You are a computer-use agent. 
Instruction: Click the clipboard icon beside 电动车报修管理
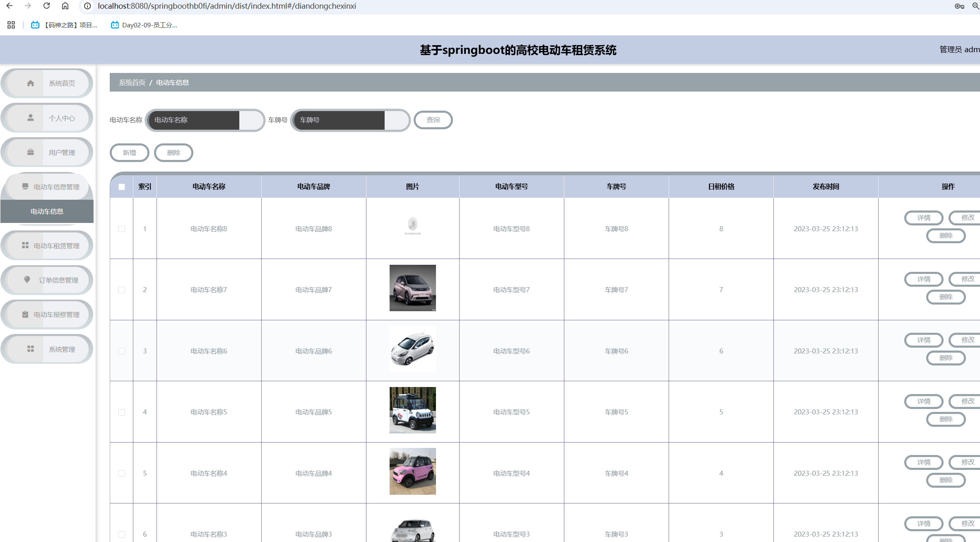click(x=25, y=314)
